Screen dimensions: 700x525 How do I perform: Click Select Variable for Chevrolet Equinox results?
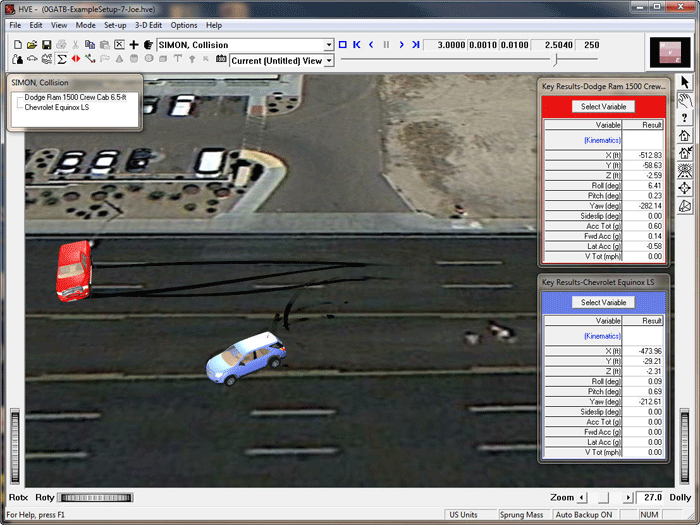tap(604, 302)
